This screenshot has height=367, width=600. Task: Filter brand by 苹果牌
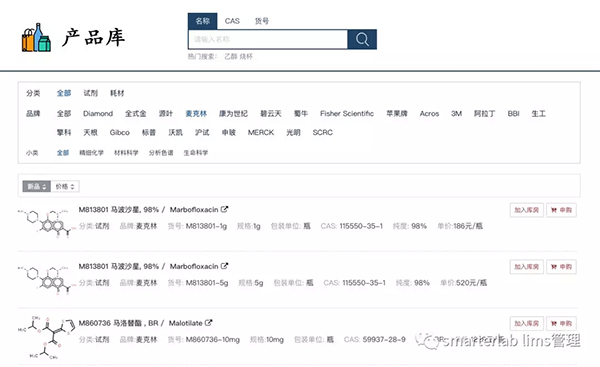tap(397, 114)
